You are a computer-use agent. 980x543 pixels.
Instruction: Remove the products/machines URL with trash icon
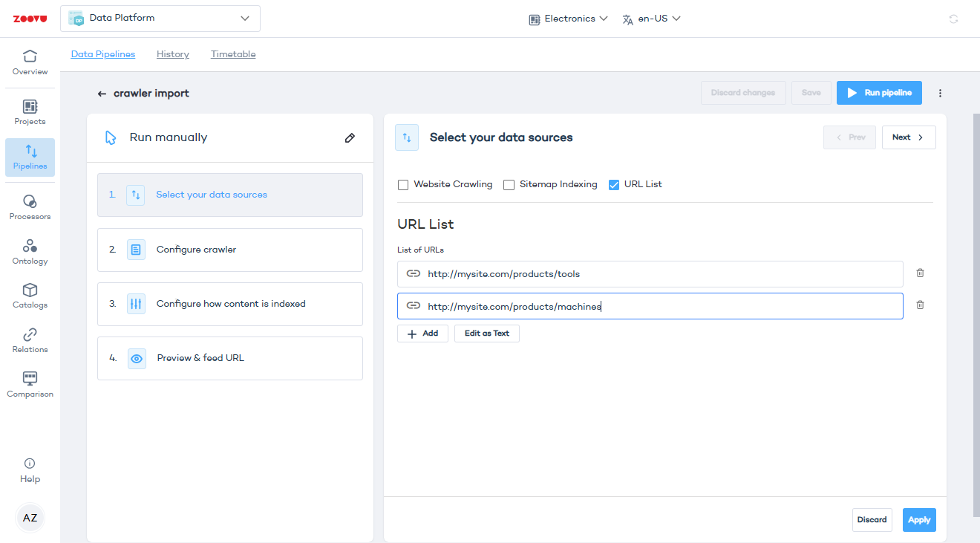[920, 305]
